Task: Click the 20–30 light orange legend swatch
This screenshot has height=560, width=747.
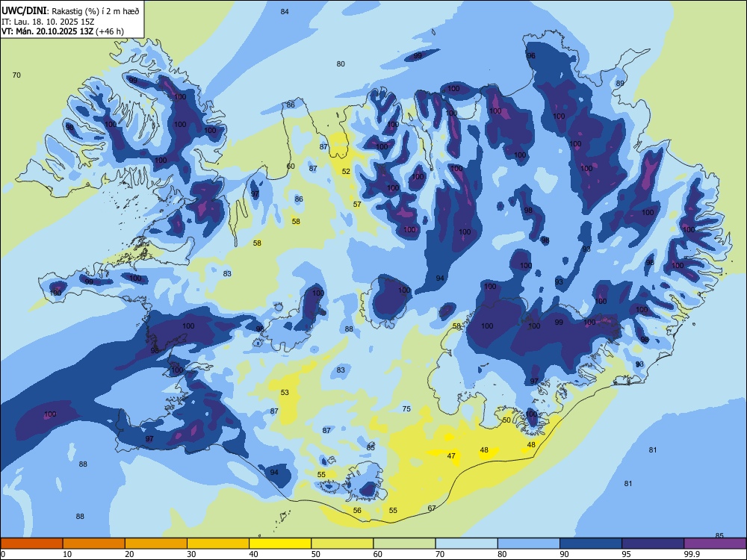Action: [156, 544]
